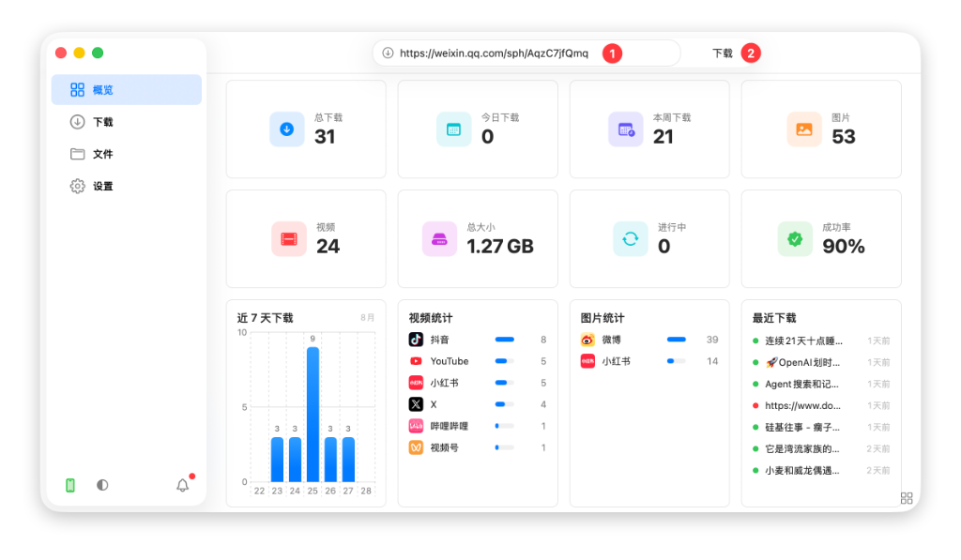
Task: Click the 小红书 icon in 图片统计
Action: point(587,361)
